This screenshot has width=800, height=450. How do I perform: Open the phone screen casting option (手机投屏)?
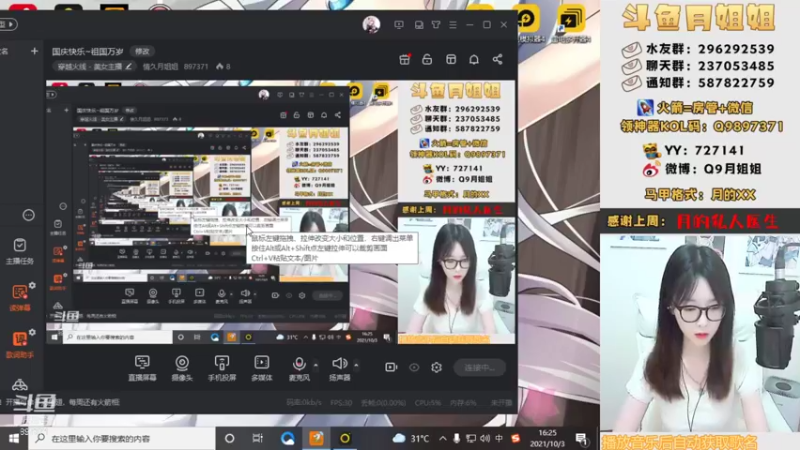(x=222, y=368)
